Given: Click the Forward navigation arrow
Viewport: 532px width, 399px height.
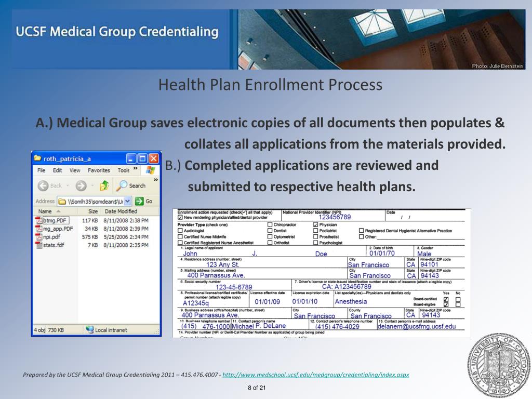Looking at the screenshot, I should click(81, 185).
